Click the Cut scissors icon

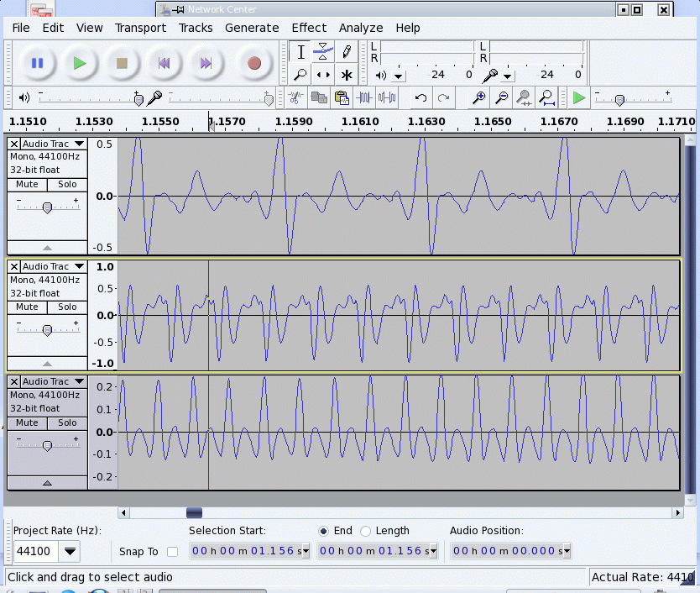click(x=295, y=98)
